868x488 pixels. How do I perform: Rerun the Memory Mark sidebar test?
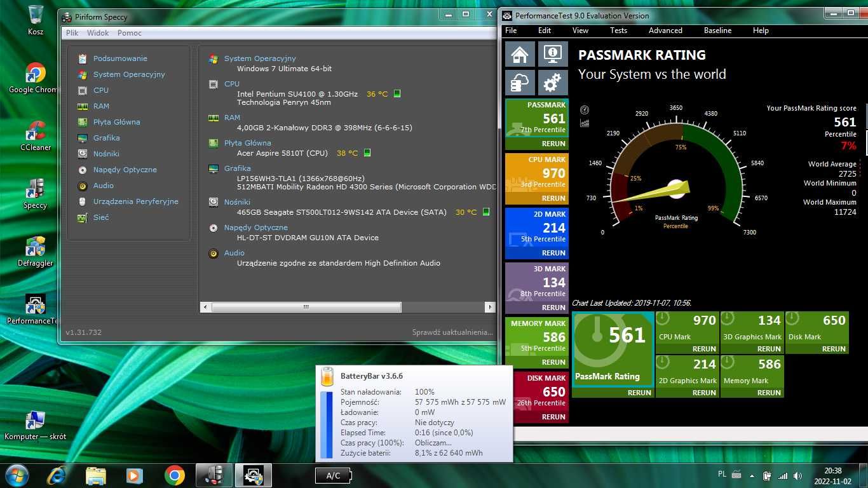click(553, 362)
